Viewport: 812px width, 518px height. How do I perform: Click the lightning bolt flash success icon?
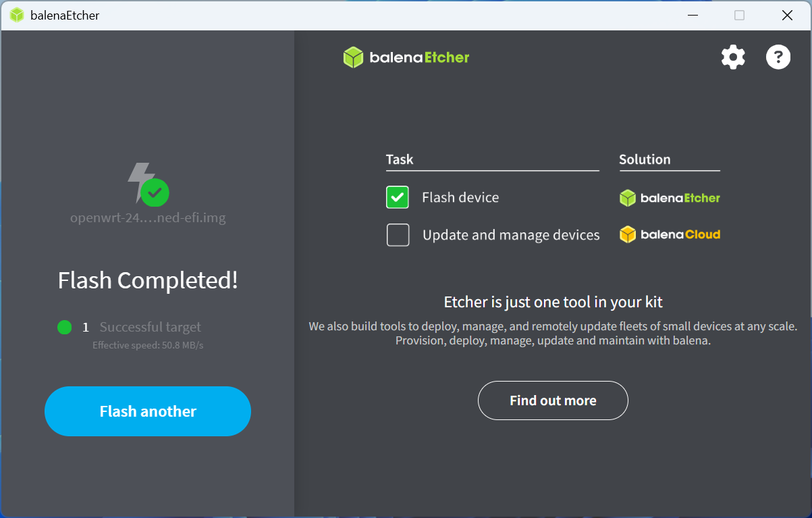tap(146, 183)
